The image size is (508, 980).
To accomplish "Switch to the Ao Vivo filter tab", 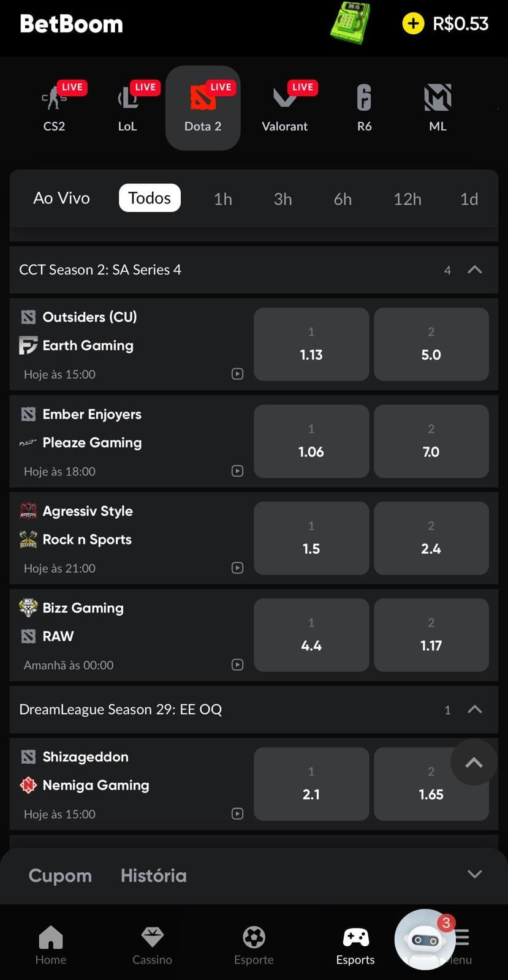I will tap(61, 198).
